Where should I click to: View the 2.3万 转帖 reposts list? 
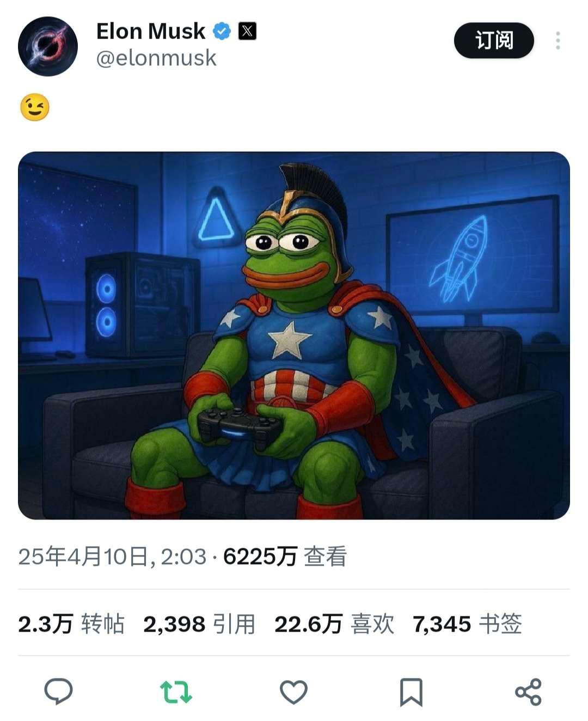coord(71,624)
